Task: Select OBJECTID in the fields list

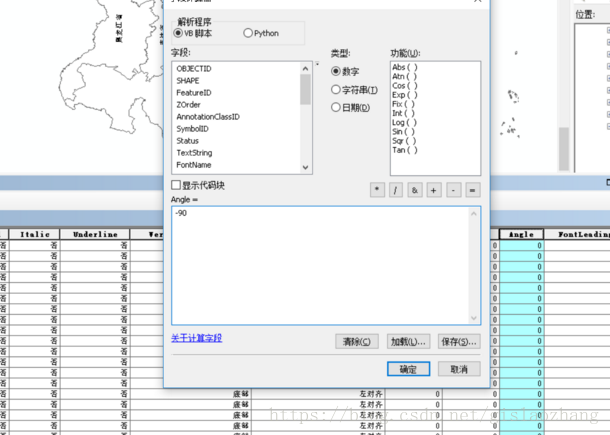Action: pos(194,68)
